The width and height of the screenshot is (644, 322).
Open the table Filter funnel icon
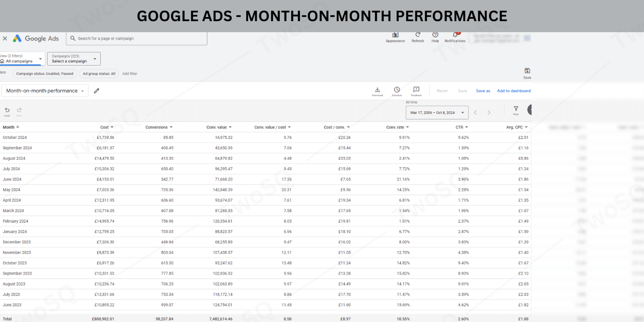pyautogui.click(x=516, y=109)
